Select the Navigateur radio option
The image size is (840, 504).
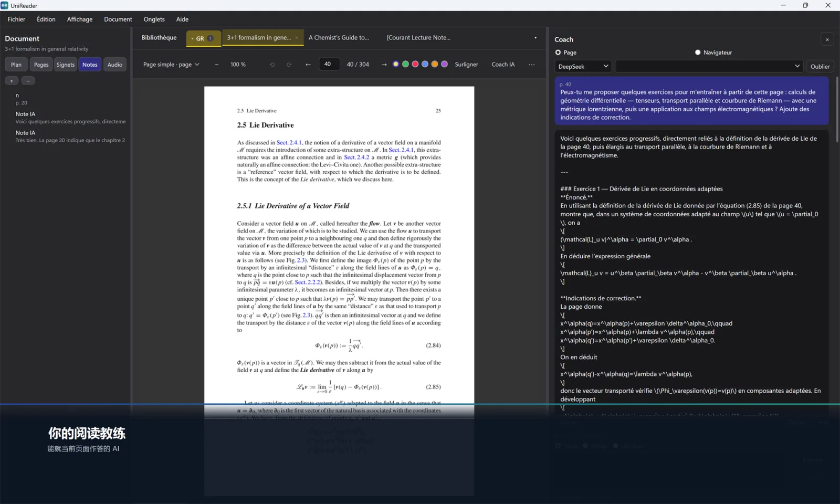click(x=698, y=52)
